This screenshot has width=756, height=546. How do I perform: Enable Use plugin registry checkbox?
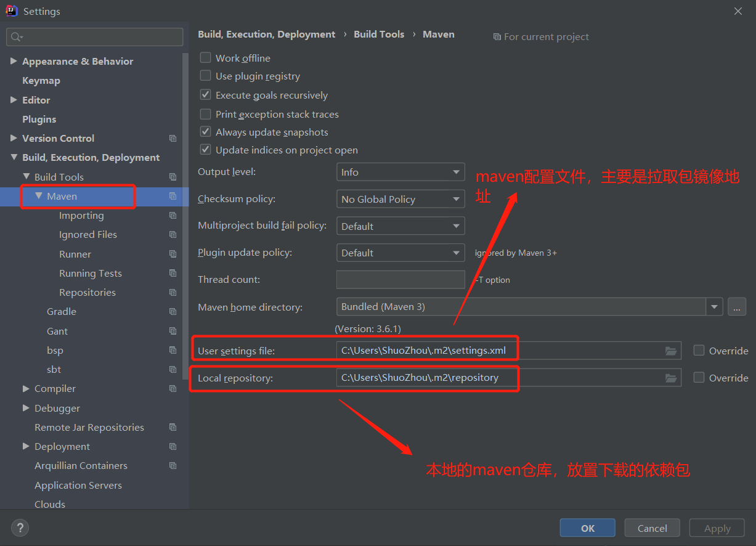[x=205, y=76]
